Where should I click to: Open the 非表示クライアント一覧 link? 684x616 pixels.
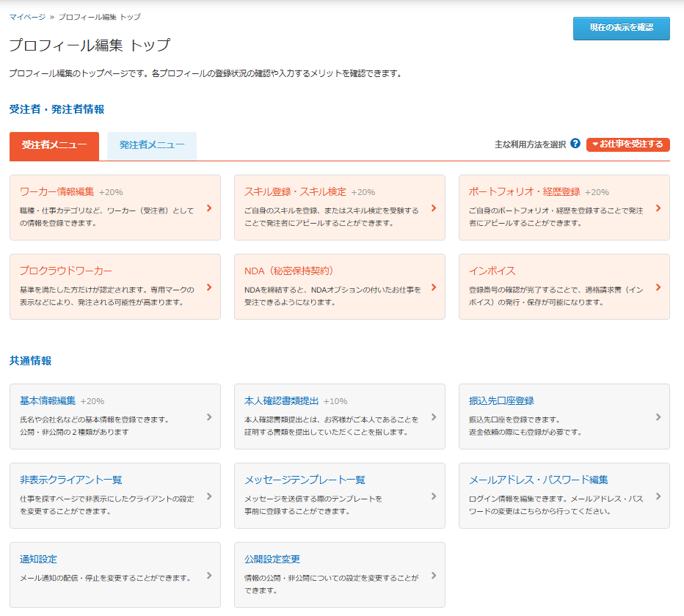[x=70, y=480]
